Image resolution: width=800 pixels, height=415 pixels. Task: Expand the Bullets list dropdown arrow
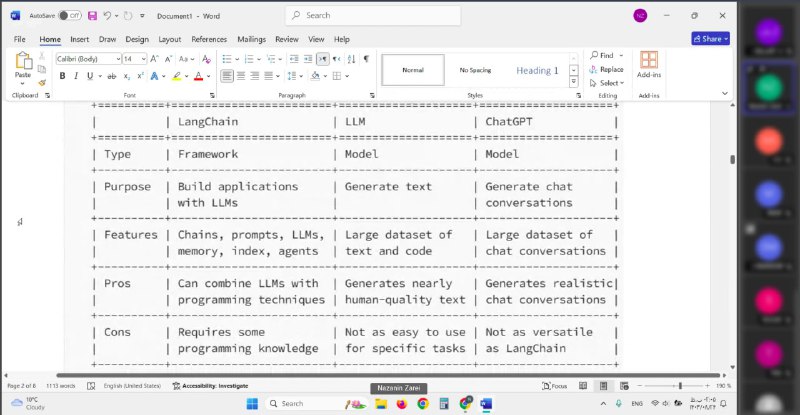[x=237, y=60]
